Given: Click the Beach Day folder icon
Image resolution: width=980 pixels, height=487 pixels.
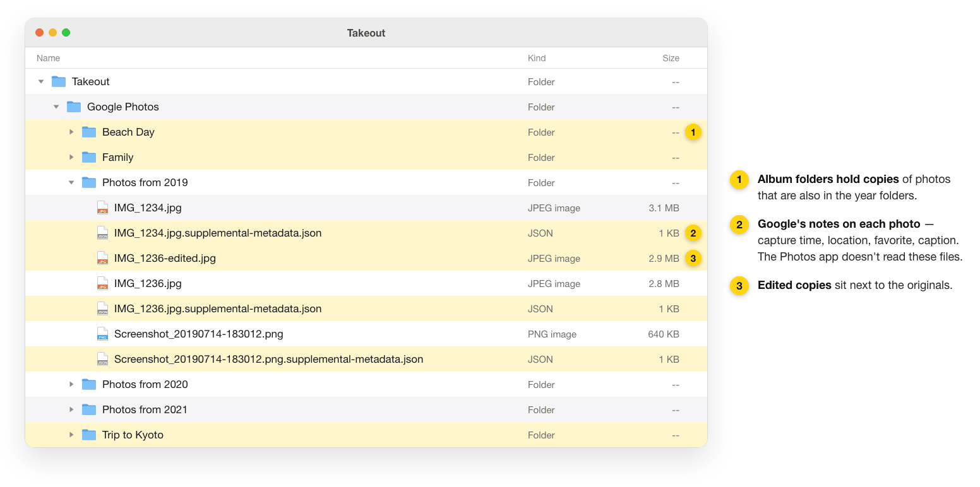Looking at the screenshot, I should tap(89, 132).
